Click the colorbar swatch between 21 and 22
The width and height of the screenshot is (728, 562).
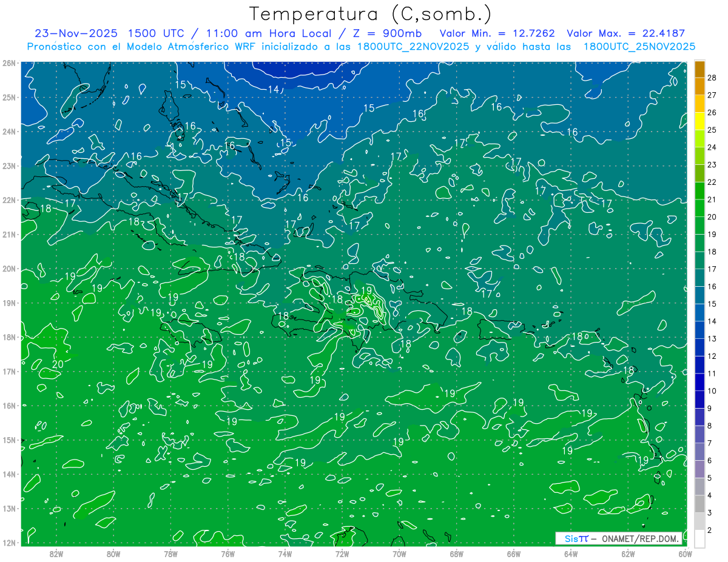pyautogui.click(x=700, y=190)
